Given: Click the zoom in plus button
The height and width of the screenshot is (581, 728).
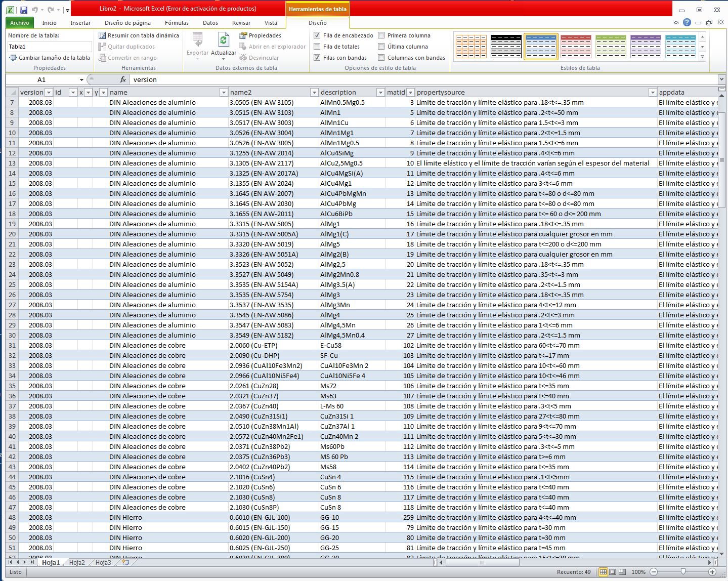Looking at the screenshot, I should (712, 572).
